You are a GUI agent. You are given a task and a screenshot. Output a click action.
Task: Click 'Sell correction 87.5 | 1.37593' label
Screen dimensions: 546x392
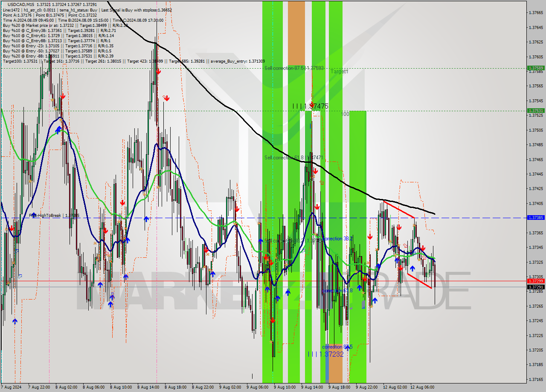pos(294,68)
